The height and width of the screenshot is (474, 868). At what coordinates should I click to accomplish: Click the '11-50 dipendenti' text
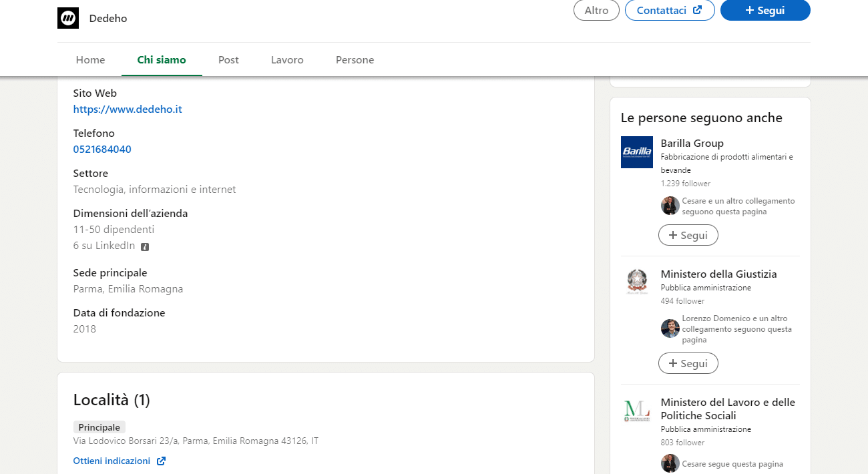click(x=114, y=229)
